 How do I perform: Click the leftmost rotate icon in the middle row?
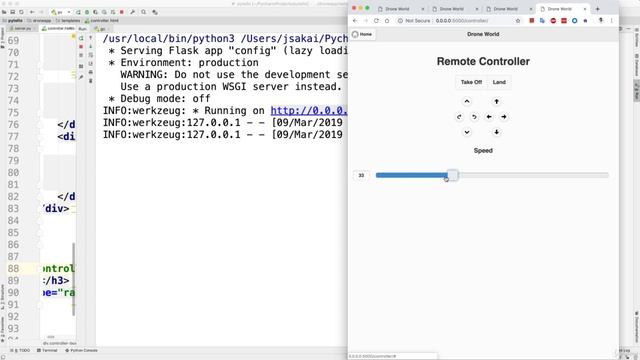click(459, 117)
